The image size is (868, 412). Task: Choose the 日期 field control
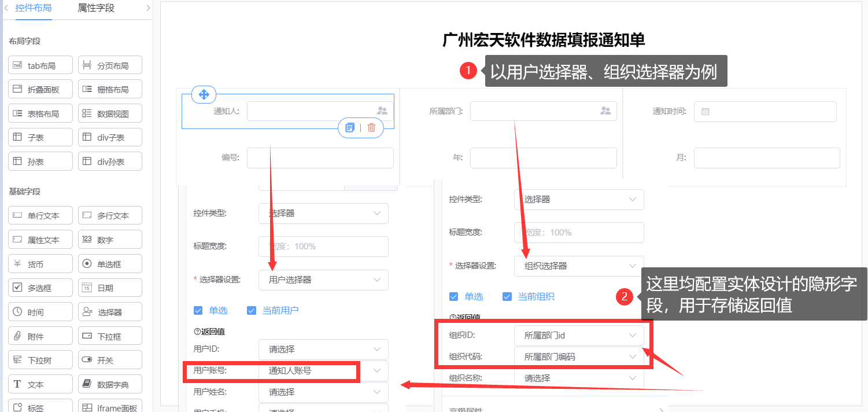pyautogui.click(x=110, y=288)
